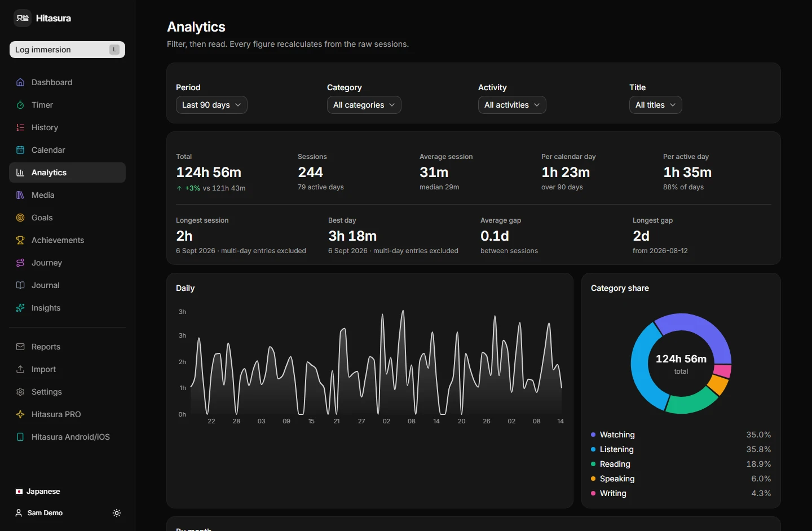Click the pink Writing legend dot

coord(593,493)
